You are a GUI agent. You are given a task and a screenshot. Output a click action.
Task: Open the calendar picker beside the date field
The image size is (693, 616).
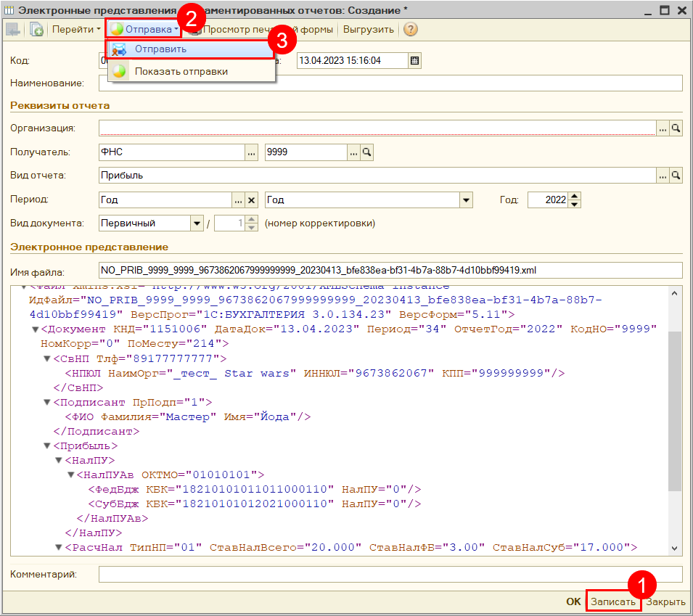click(x=415, y=60)
